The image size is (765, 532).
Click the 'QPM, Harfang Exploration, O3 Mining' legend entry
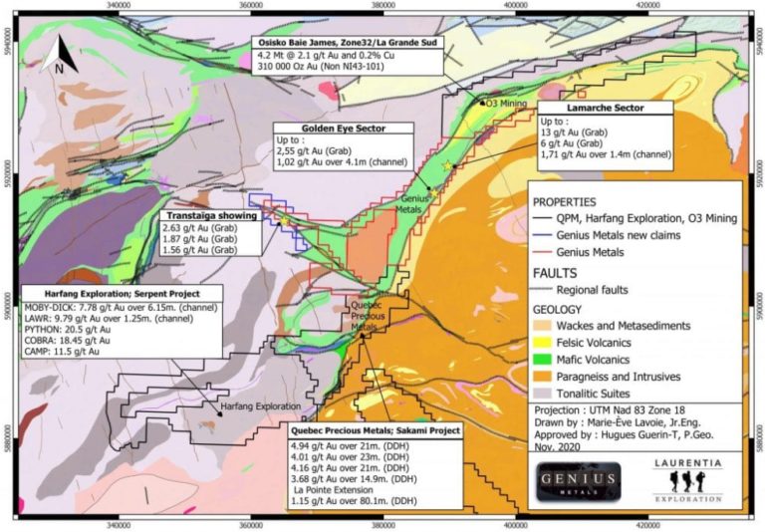(x=635, y=218)
